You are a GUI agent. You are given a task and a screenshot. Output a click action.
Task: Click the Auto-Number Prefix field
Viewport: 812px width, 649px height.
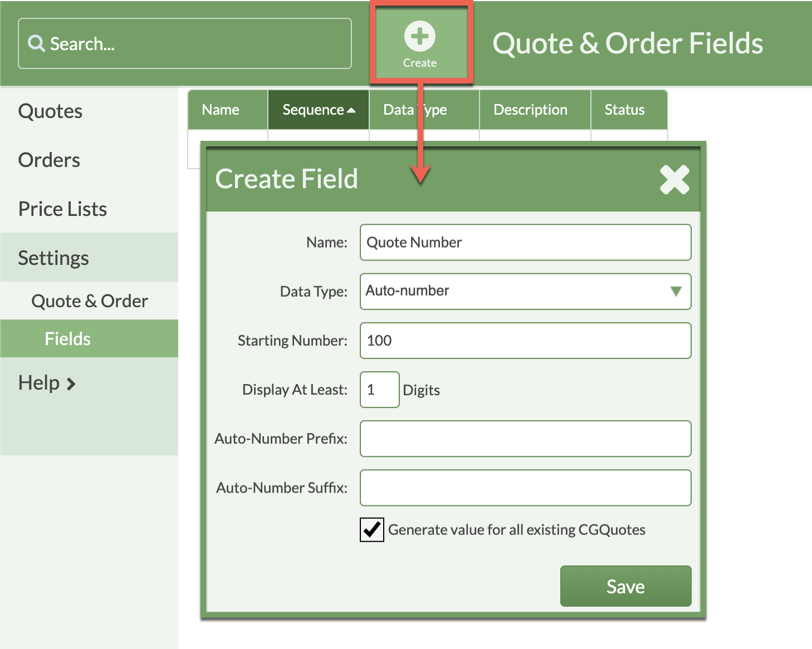point(525,439)
